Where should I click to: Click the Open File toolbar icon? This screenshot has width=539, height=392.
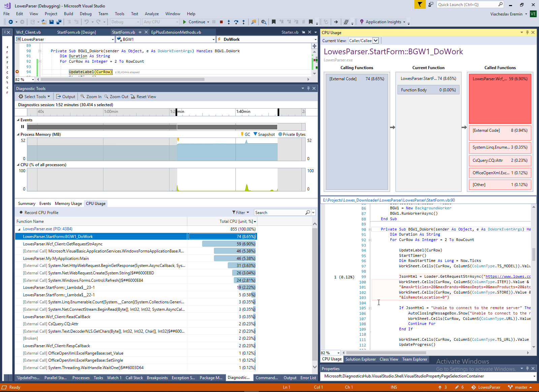point(44,22)
